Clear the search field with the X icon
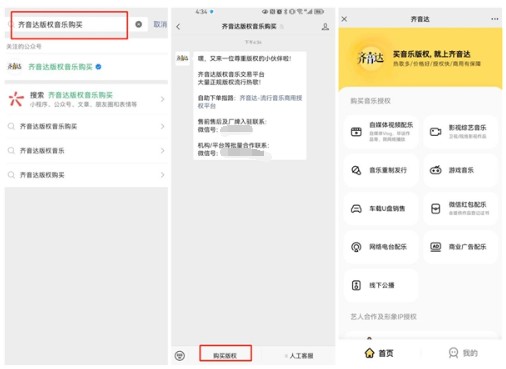506x369 pixels. click(139, 24)
